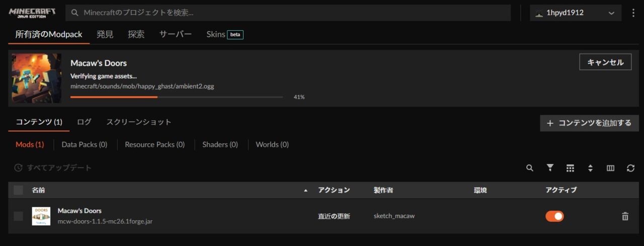Click the コンテンツを追加する button

589,123
